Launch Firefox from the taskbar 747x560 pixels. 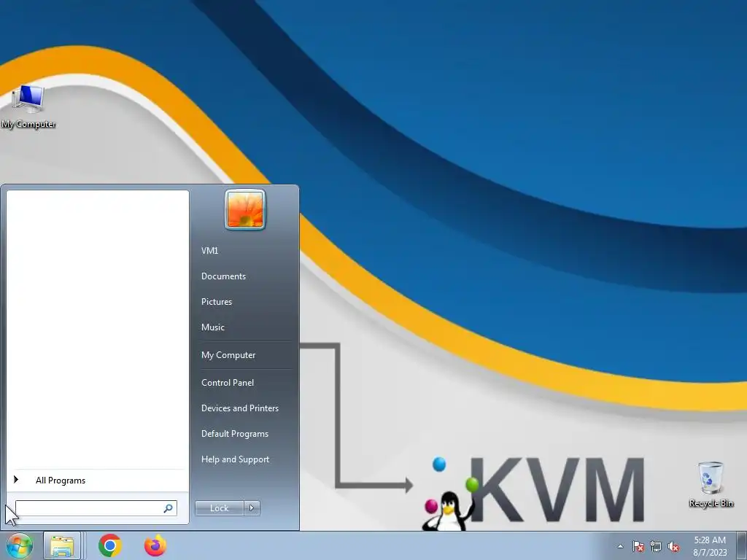coord(155,545)
